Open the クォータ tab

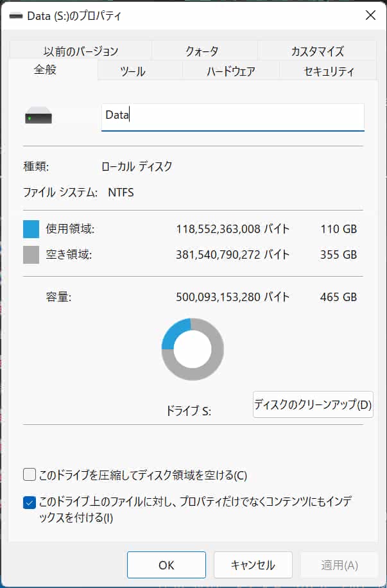point(202,51)
